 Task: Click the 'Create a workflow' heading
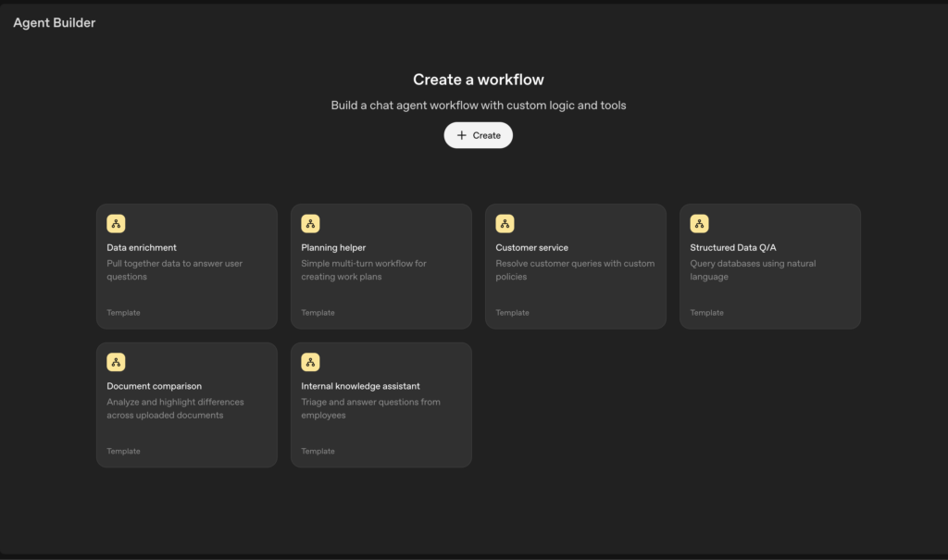click(478, 80)
